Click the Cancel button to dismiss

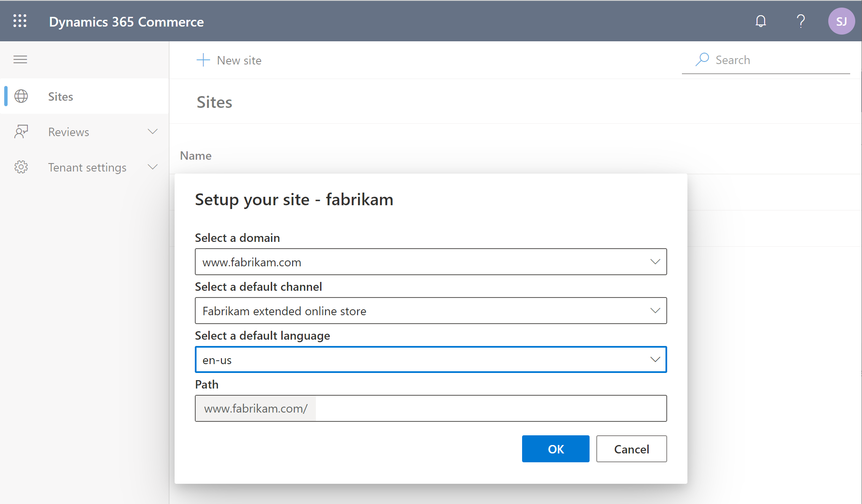(x=632, y=449)
